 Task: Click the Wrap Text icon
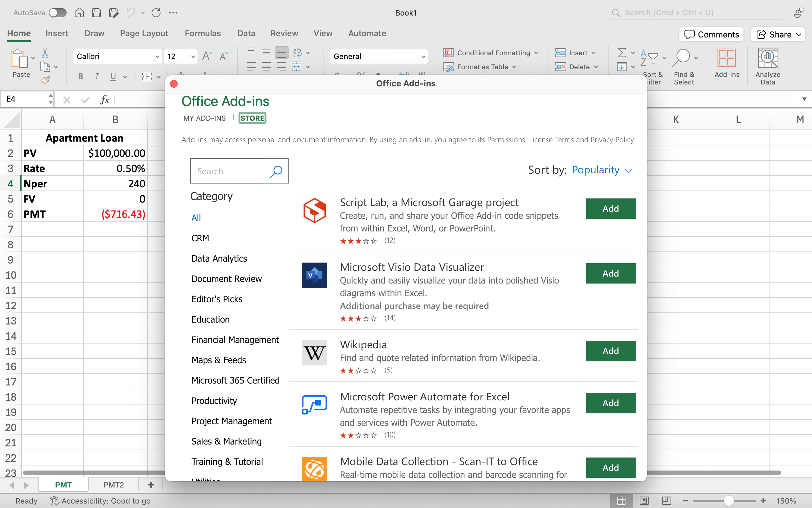click(297, 53)
